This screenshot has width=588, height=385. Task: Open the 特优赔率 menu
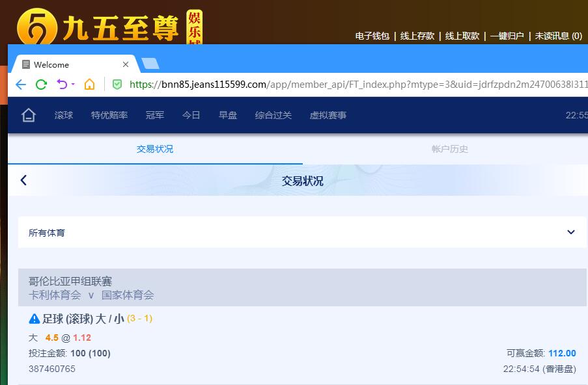[109, 115]
